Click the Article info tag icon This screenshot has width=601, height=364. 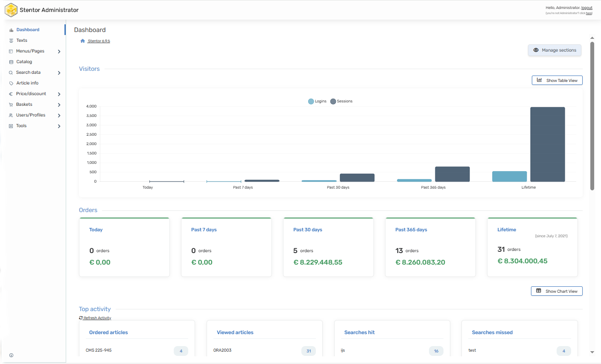[x=11, y=83]
